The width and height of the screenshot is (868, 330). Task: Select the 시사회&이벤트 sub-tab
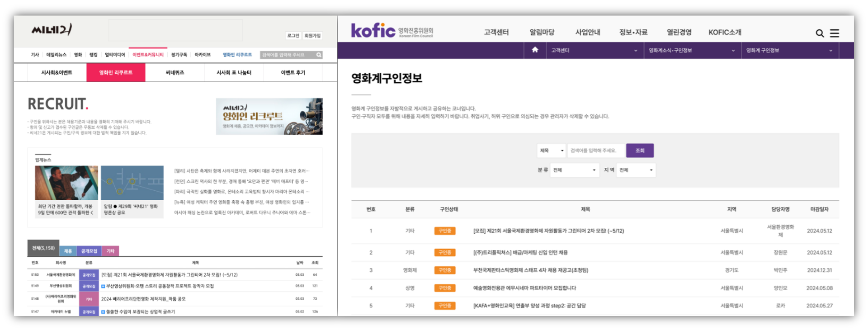(x=57, y=72)
